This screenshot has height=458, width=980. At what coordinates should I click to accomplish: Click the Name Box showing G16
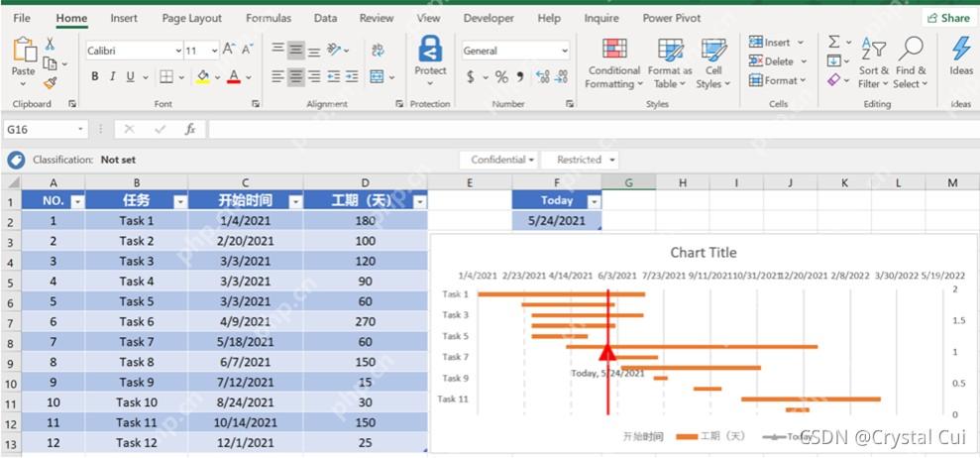coord(45,130)
